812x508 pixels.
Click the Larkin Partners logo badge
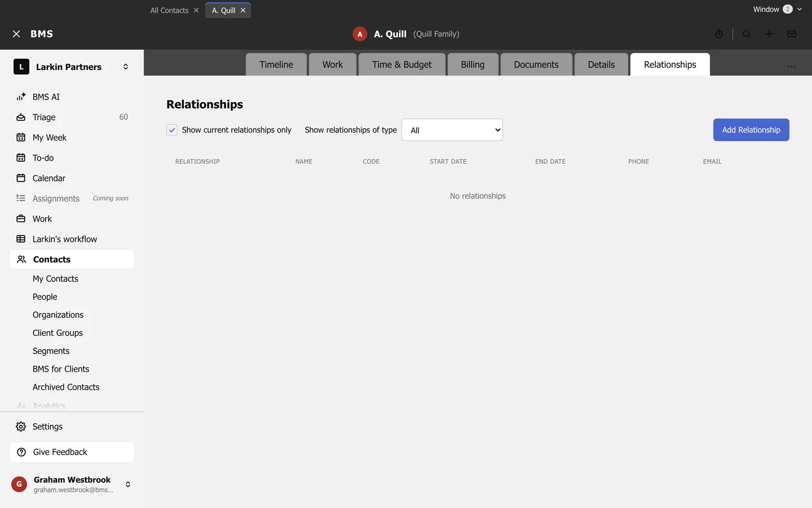[x=21, y=67]
